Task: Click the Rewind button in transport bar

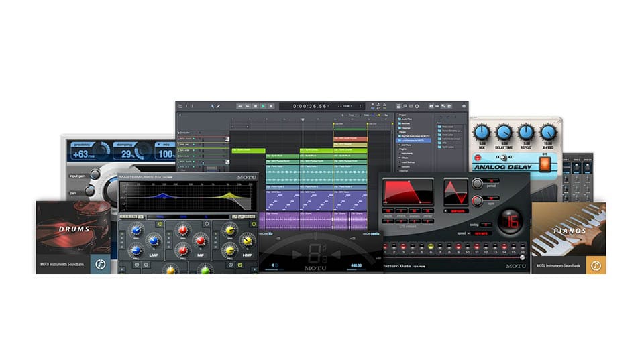Action: tap(239, 106)
